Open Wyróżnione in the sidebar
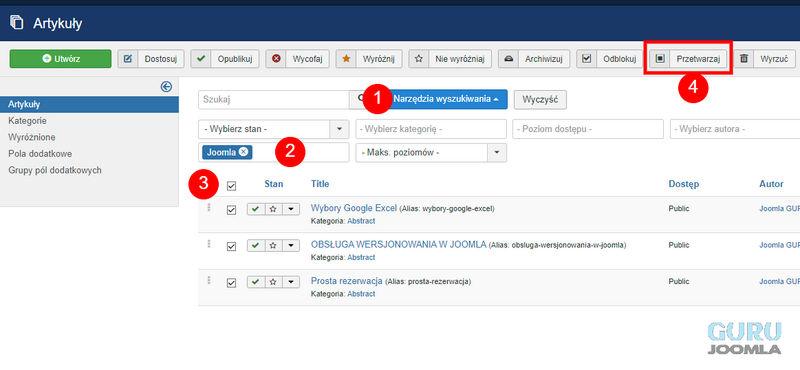Image resolution: width=800 pixels, height=370 pixels. 32,137
